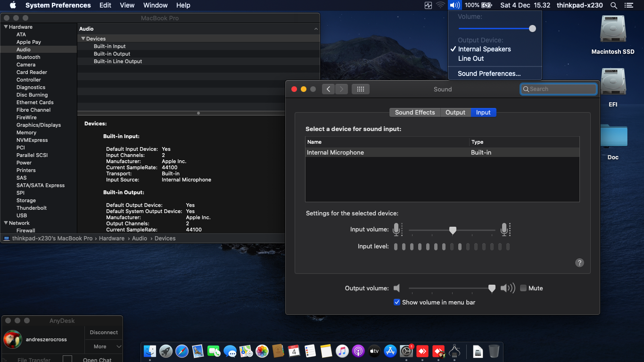644x362 pixels.
Task: Uncheck Show volume in menu bar
Action: [x=397, y=302]
